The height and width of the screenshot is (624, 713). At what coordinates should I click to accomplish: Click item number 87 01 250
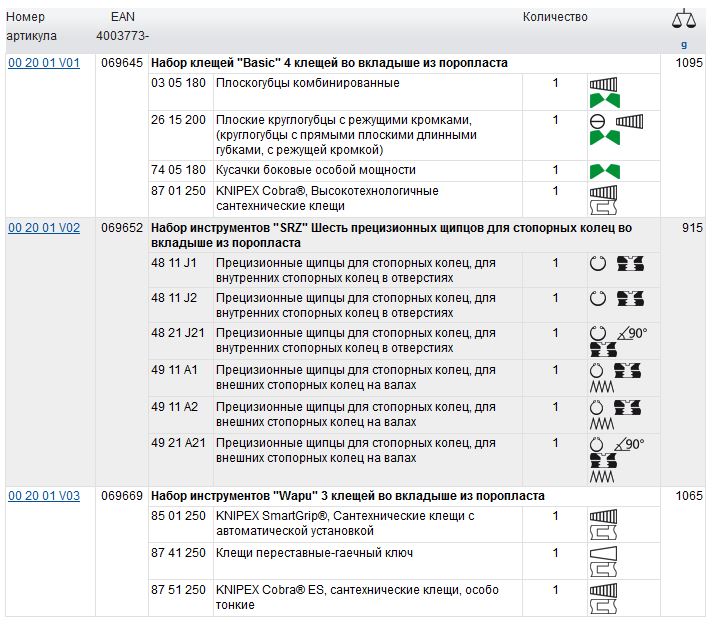178,191
